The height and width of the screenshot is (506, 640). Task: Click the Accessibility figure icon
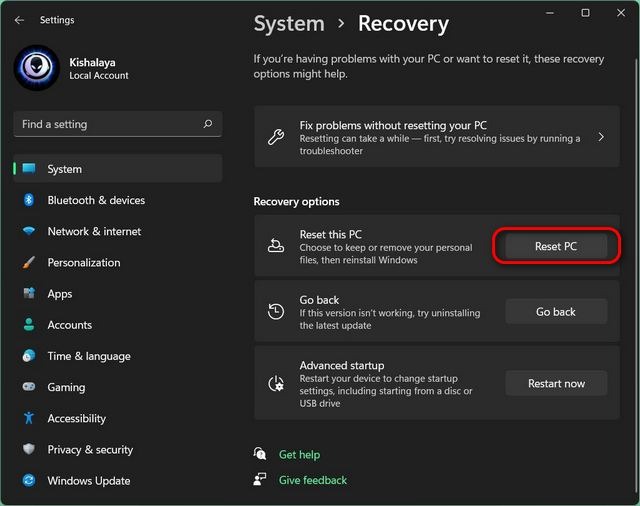point(29,418)
